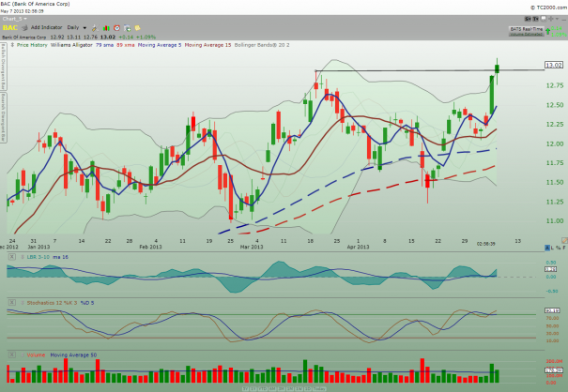
Task: Open the Add Indicator menu
Action: coord(46,27)
